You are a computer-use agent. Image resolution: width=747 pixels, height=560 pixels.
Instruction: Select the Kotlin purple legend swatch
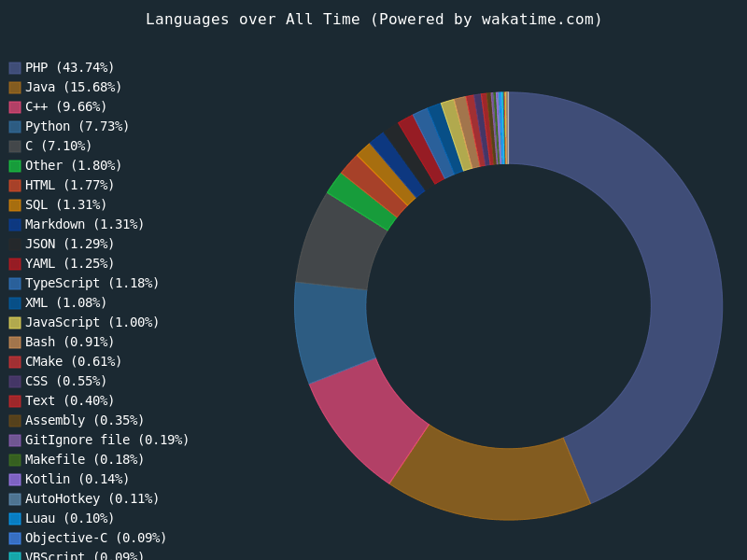[x=15, y=480]
